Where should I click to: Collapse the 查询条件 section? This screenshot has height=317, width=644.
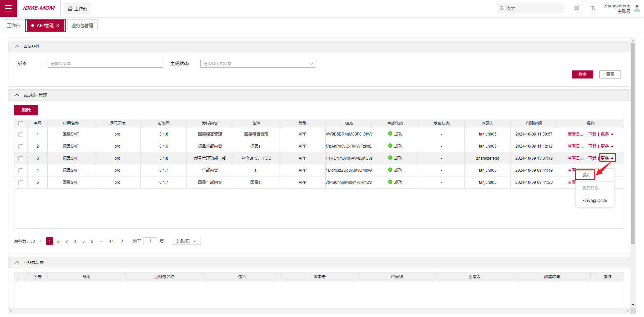click(x=17, y=46)
